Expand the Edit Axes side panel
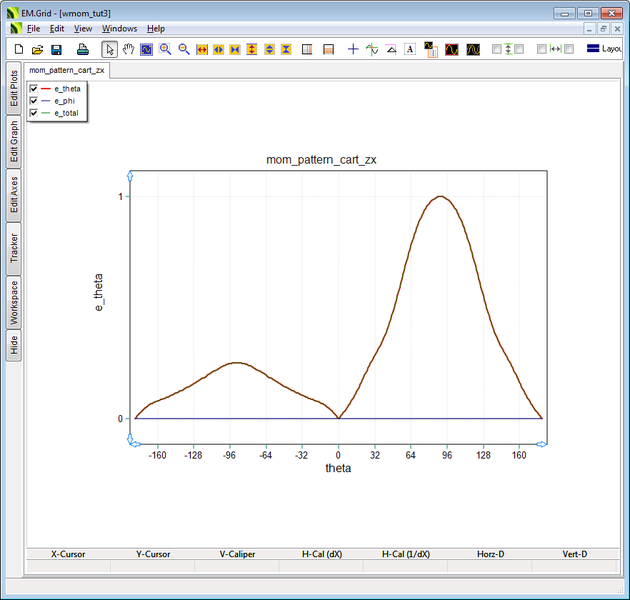This screenshot has width=630, height=600. [x=14, y=195]
